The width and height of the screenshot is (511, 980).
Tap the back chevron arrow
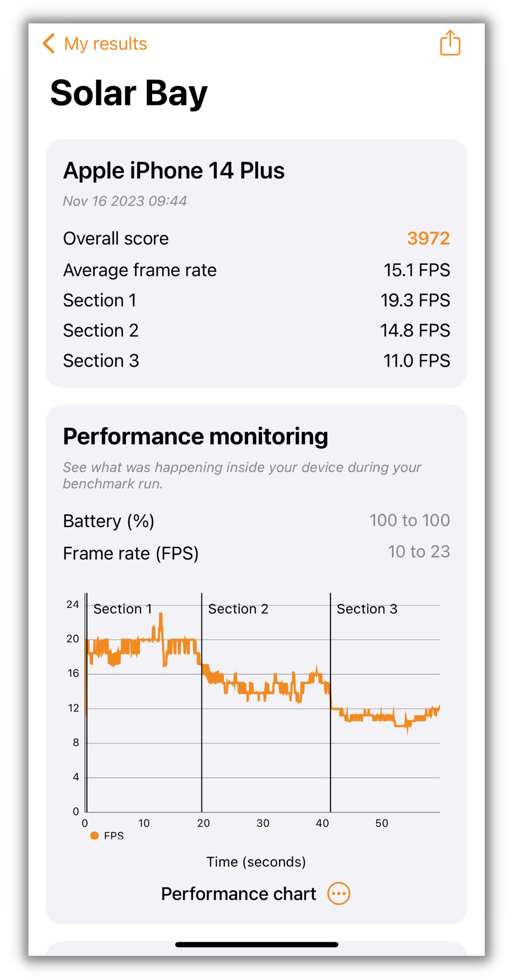(49, 44)
